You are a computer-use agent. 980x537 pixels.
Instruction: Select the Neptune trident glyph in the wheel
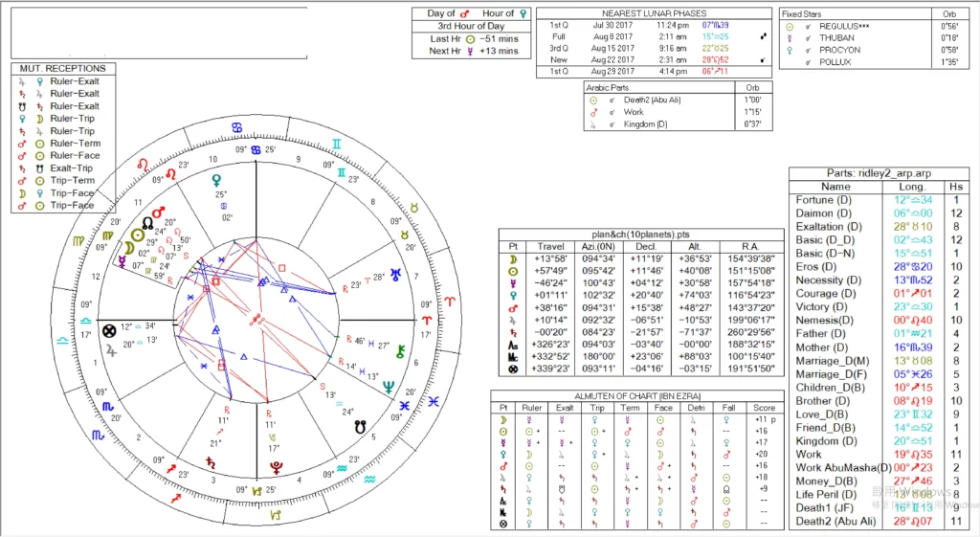click(x=389, y=387)
